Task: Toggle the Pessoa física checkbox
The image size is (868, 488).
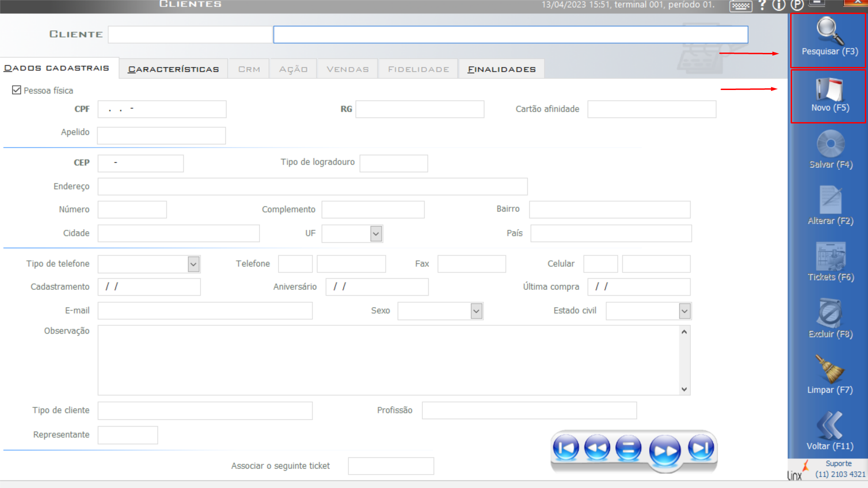Action: click(17, 90)
